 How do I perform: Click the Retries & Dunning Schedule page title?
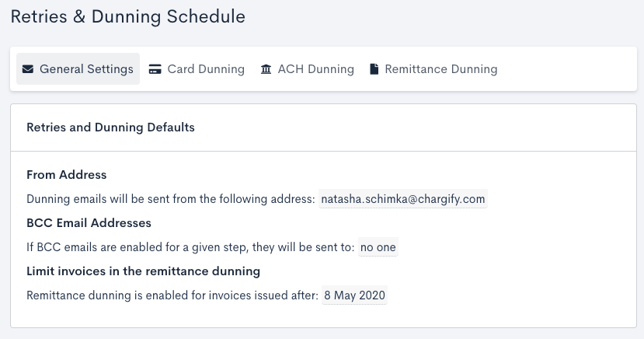pyautogui.click(x=127, y=16)
